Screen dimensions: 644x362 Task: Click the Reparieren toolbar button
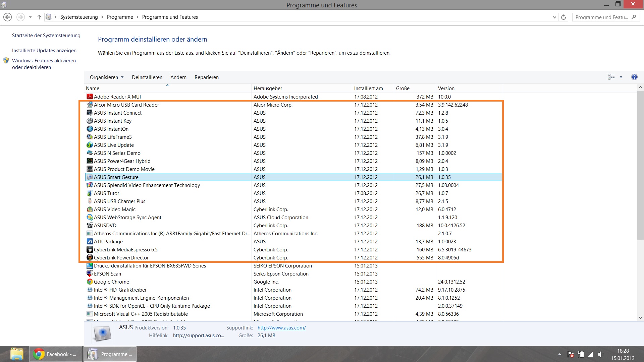tap(207, 77)
